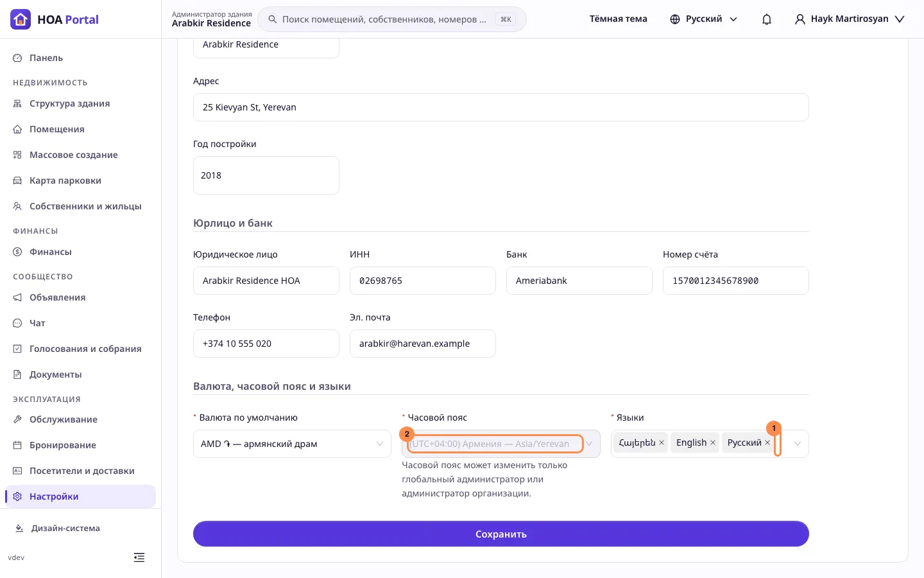Open Финансы page
Image resolution: width=924 pixels, height=578 pixels.
tap(80, 252)
